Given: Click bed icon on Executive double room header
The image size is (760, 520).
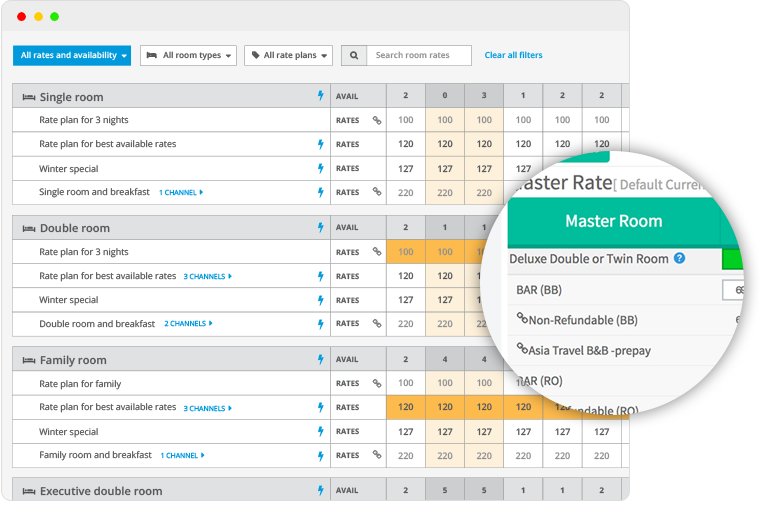Looking at the screenshot, I should [29, 492].
